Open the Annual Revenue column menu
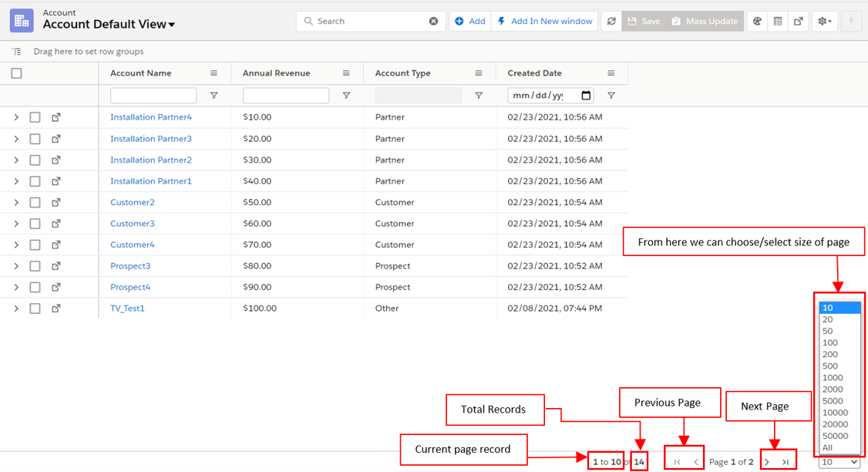Image resolution: width=868 pixels, height=472 pixels. click(346, 73)
